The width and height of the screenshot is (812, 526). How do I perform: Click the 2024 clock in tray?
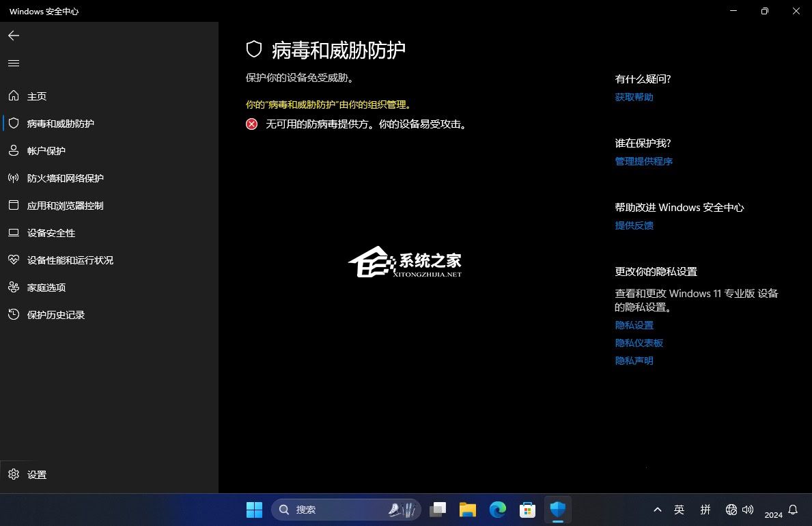click(x=773, y=514)
